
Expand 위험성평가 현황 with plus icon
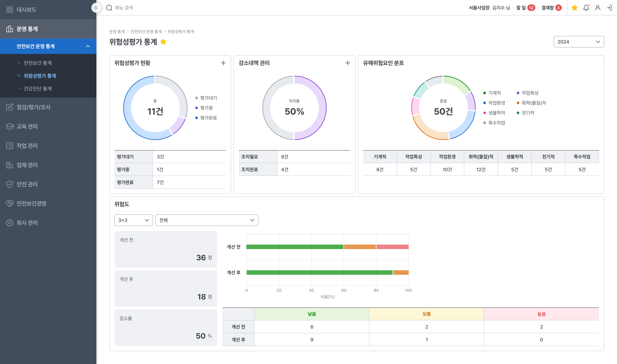pos(223,63)
